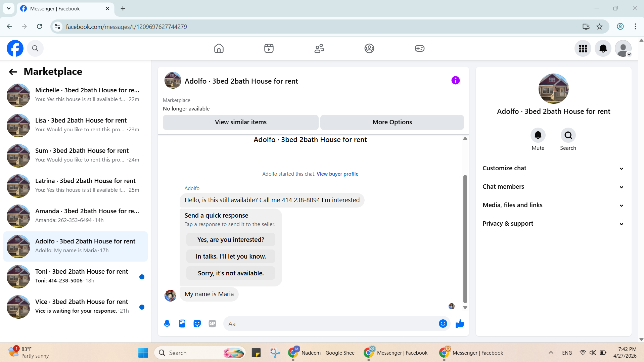Open Chrome's three-dot menu
644x362 pixels.
click(635, 27)
